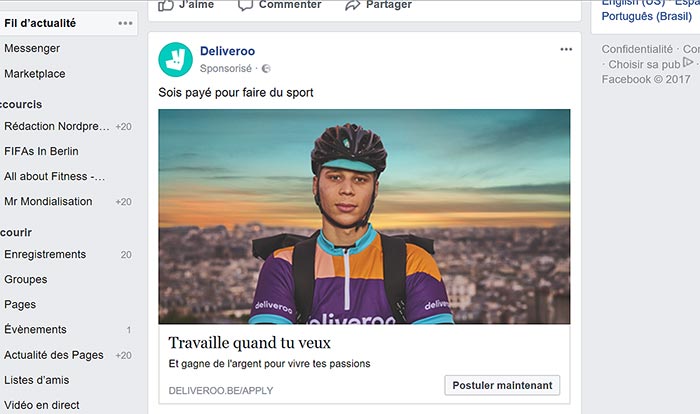Screen dimensions: 700x414
Task: Open the Mr Mondialisation shortcut
Action: pyautogui.click(x=48, y=202)
